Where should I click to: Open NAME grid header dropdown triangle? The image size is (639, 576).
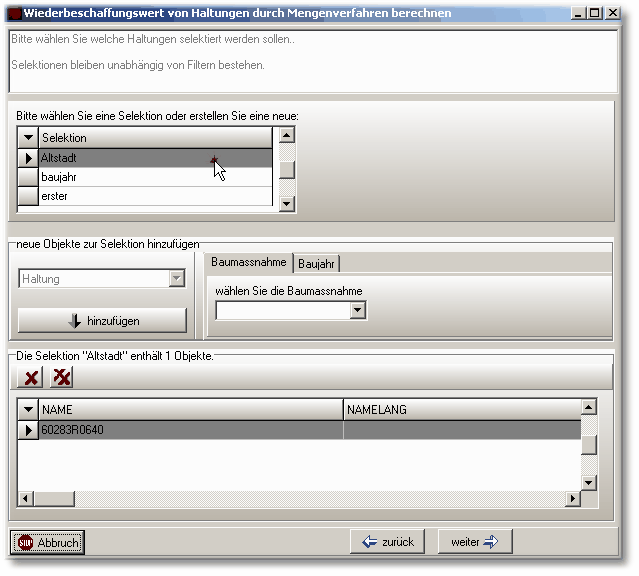(28, 410)
